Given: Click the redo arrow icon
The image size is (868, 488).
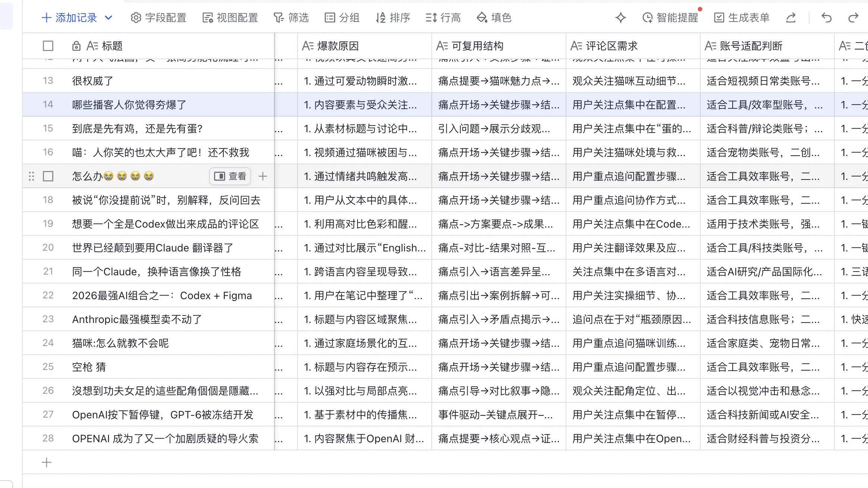Looking at the screenshot, I should click(853, 18).
